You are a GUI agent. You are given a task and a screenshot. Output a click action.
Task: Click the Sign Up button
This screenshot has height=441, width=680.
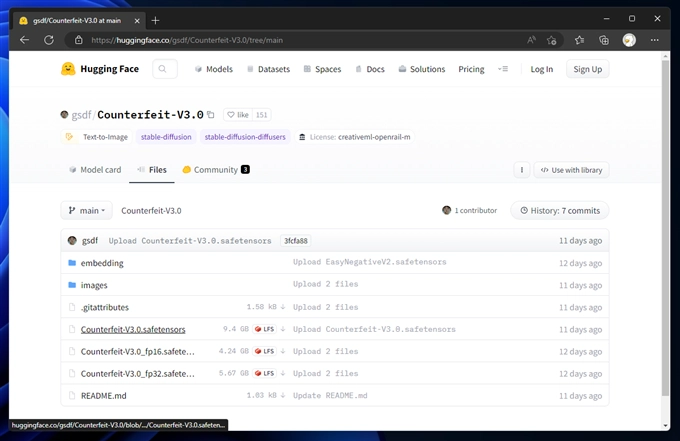(588, 69)
